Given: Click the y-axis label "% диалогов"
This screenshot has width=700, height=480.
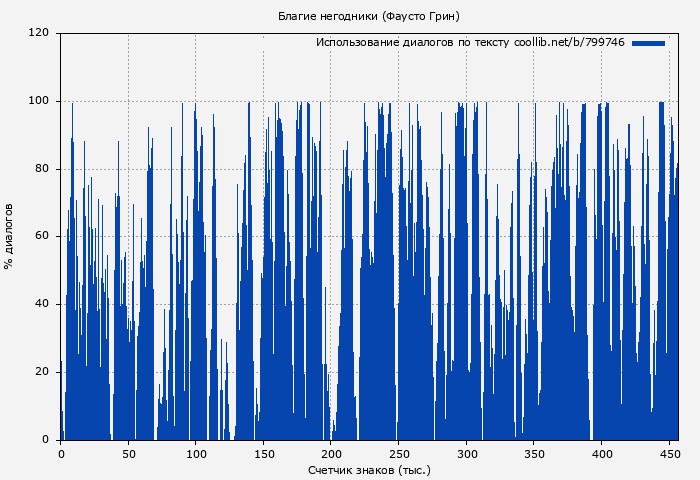Looking at the screenshot, I should 9,236.
